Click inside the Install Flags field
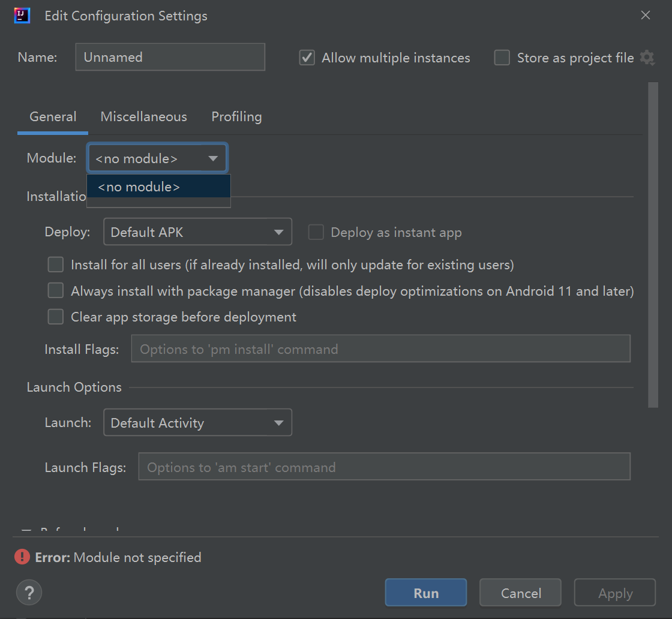 coord(380,348)
